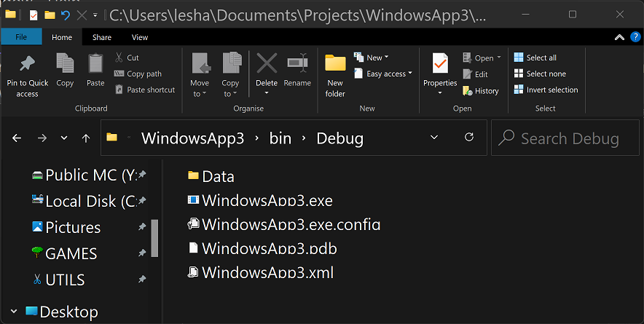
Task: Go up one folder level
Action: 86,138
